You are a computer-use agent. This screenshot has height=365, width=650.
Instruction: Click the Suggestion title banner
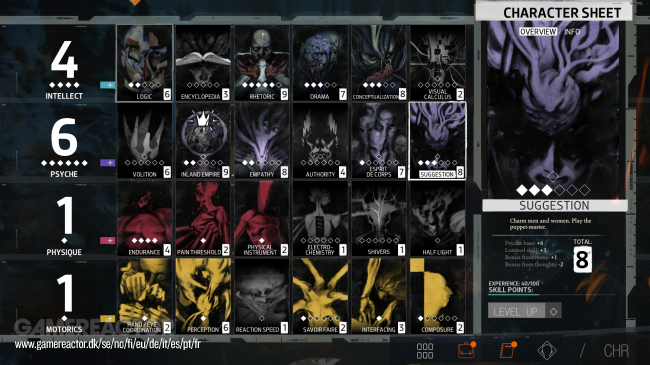pos(555,205)
